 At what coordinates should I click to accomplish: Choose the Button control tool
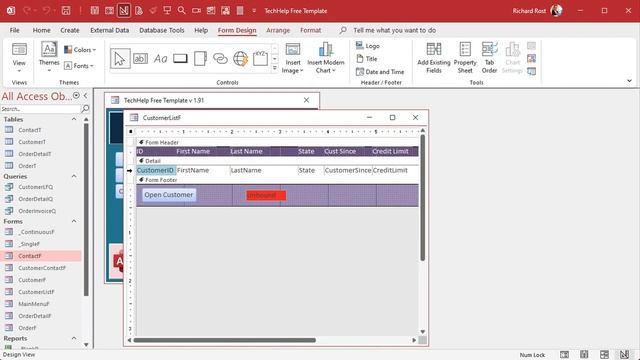pos(180,59)
